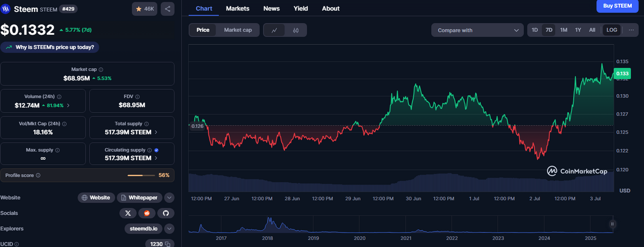Toggle the LOG scale button
This screenshot has width=644, height=247.
coord(612,30)
